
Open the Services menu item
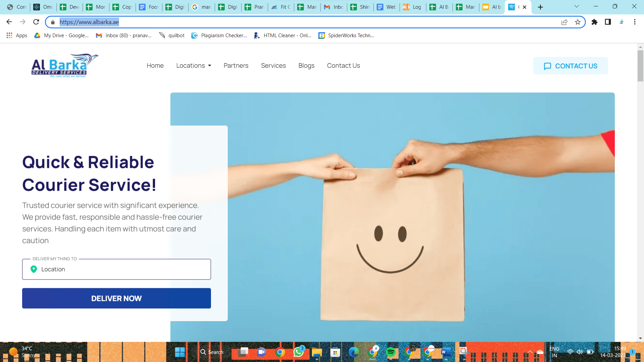pyautogui.click(x=273, y=66)
